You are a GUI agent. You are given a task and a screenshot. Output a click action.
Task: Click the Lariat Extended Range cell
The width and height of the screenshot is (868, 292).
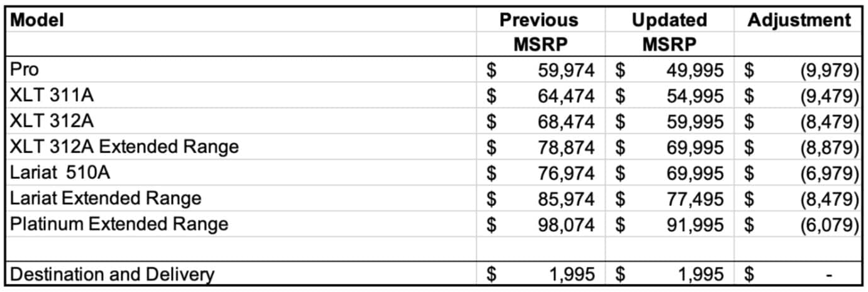[106, 198]
